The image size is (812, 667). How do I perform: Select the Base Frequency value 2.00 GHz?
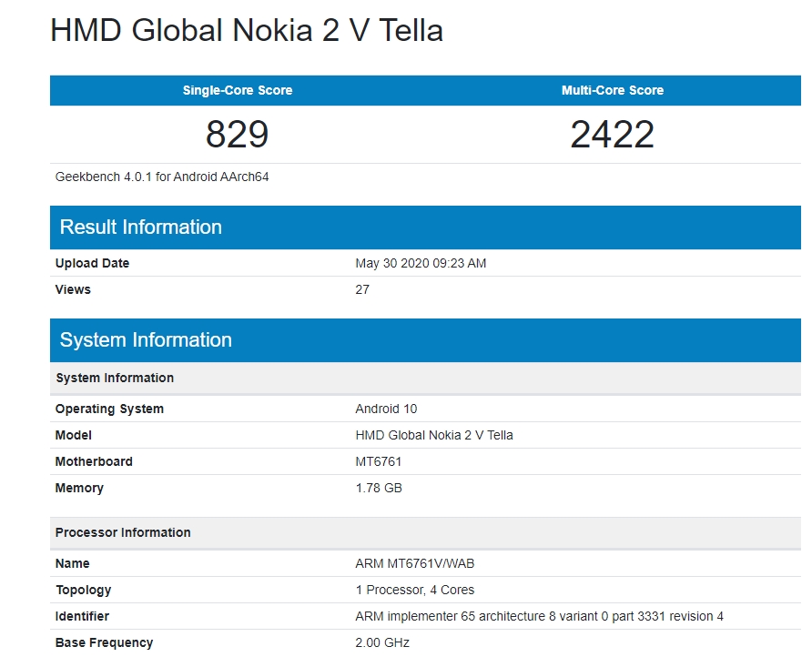click(x=382, y=642)
